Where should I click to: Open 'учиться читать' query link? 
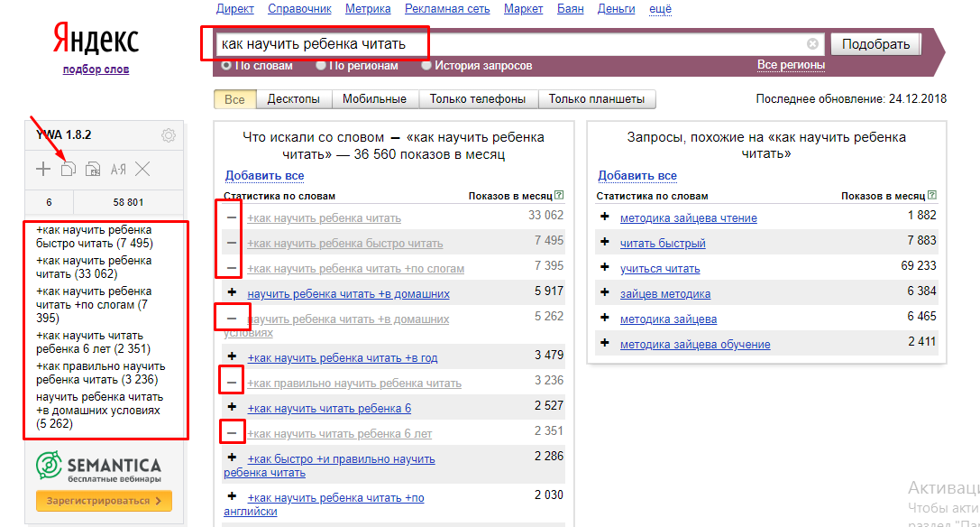[x=660, y=269]
